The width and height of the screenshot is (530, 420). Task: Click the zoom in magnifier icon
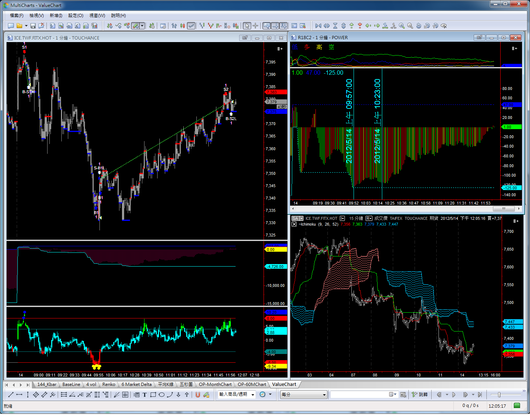(x=401, y=26)
